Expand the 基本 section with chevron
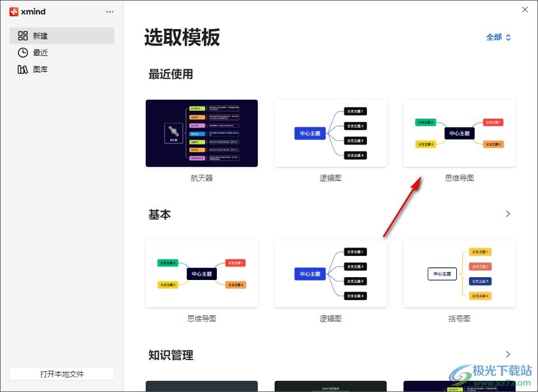This screenshot has height=392, width=538. tap(508, 214)
